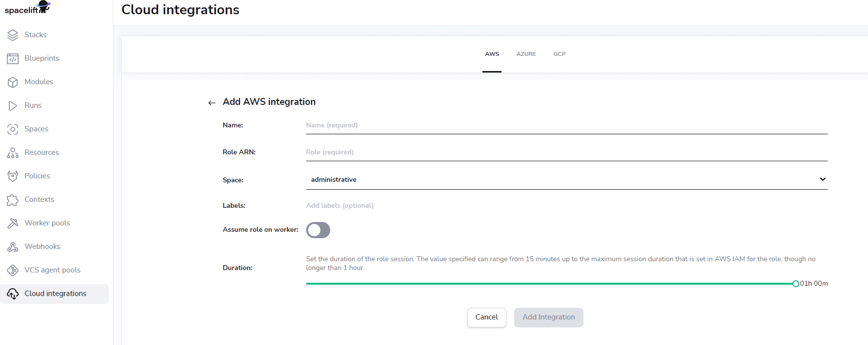Click the Contexts puzzle icon
Screen dimensions: 868x345
[x=13, y=199]
